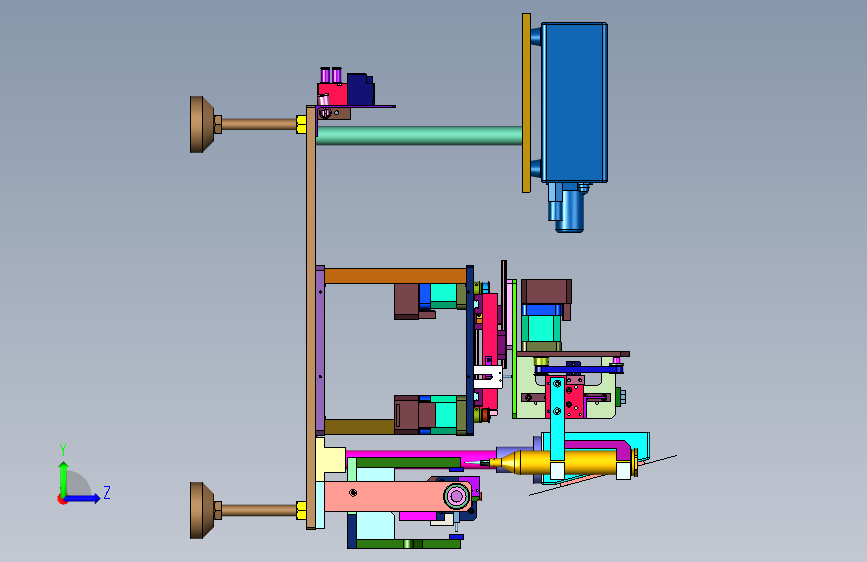The height and width of the screenshot is (562, 867).
Task: Select the white sensor bracket
Action: click(x=488, y=377)
